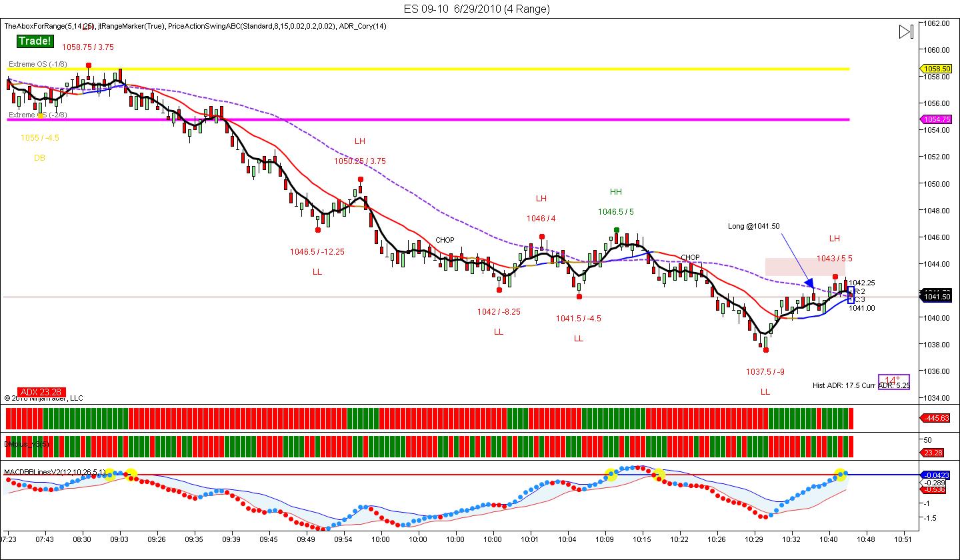The height and width of the screenshot is (560, 960).
Task: Click the Extreme OS (-2/8) line label
Action: pyautogui.click(x=37, y=115)
